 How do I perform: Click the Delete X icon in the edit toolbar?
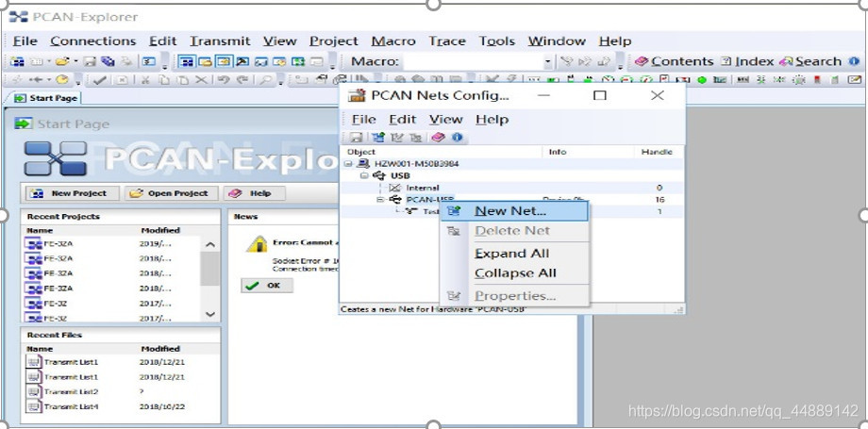[x=201, y=80]
